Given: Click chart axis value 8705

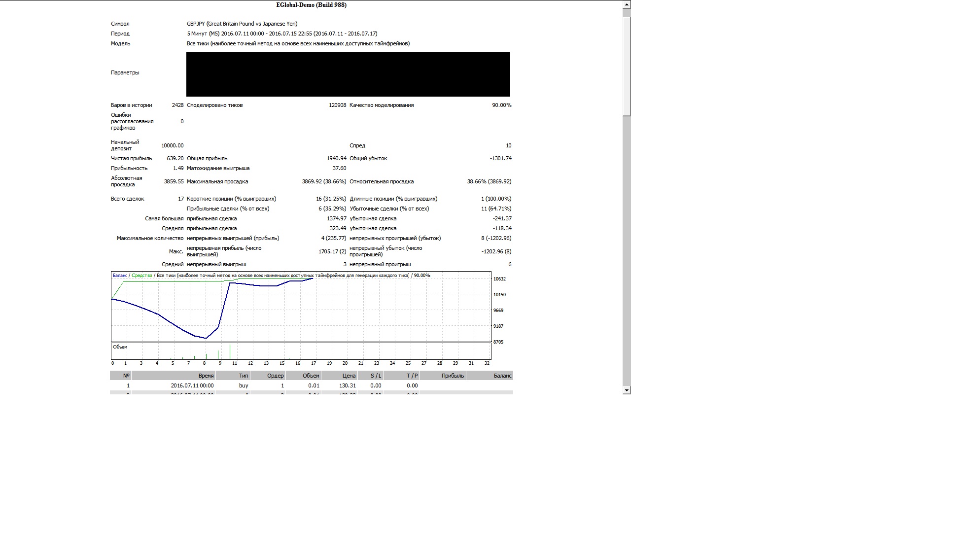Looking at the screenshot, I should [498, 342].
